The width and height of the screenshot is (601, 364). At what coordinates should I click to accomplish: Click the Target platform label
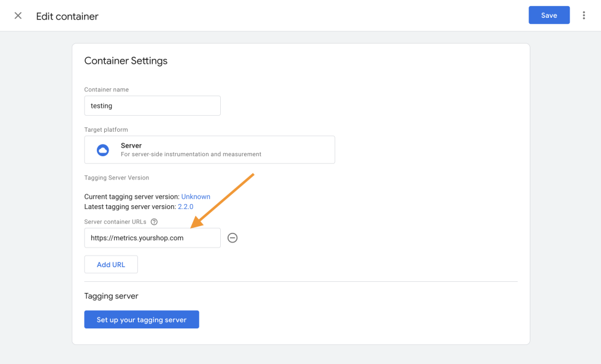click(106, 130)
